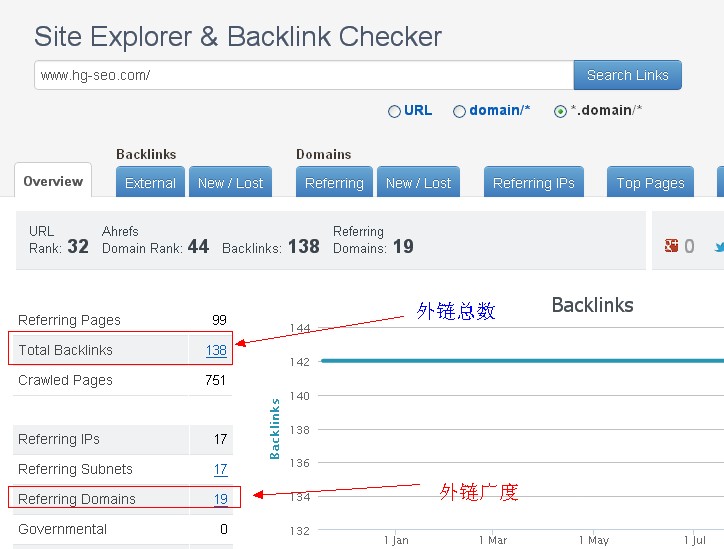Open the Referring Subnets 17 link
Viewport: 724px width, 549px height.
(220, 469)
